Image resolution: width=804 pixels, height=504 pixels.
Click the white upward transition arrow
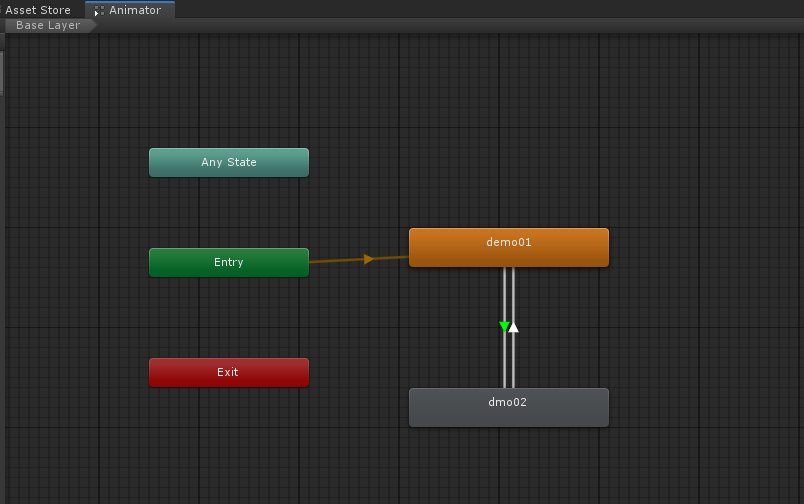(513, 327)
